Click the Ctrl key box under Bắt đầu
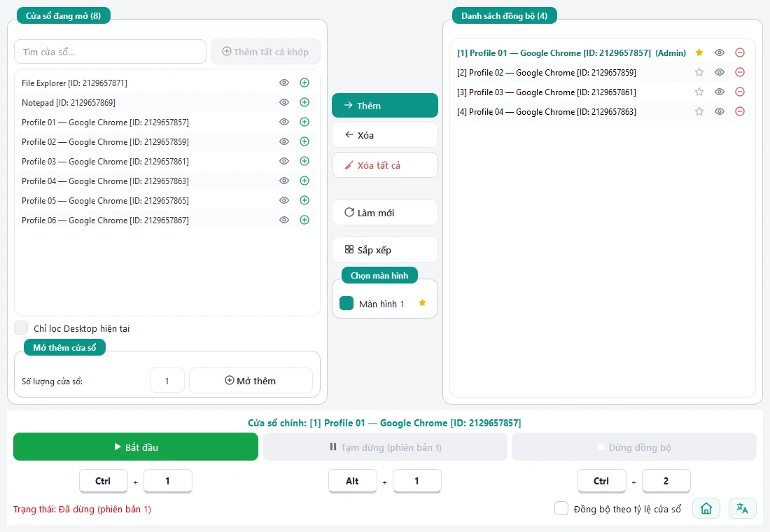Viewport: 770px width, 532px height. [x=103, y=481]
